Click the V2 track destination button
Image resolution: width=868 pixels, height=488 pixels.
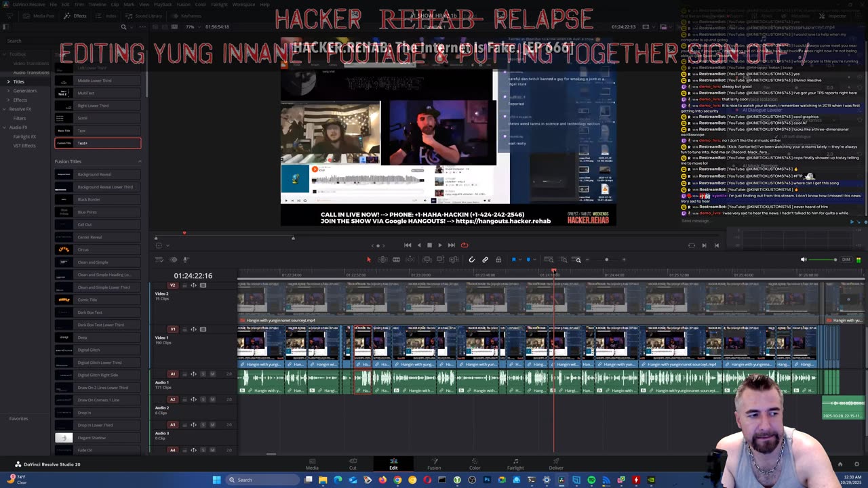(x=173, y=285)
